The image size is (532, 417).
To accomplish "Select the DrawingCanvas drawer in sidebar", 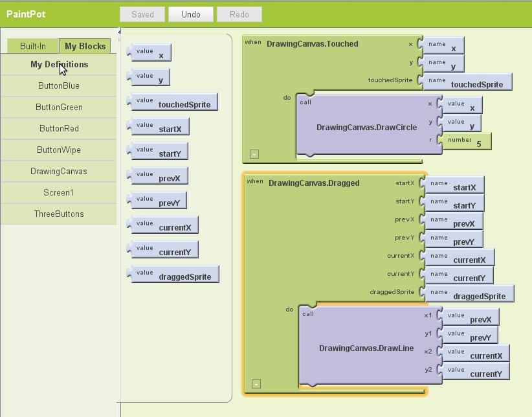I will (59, 171).
